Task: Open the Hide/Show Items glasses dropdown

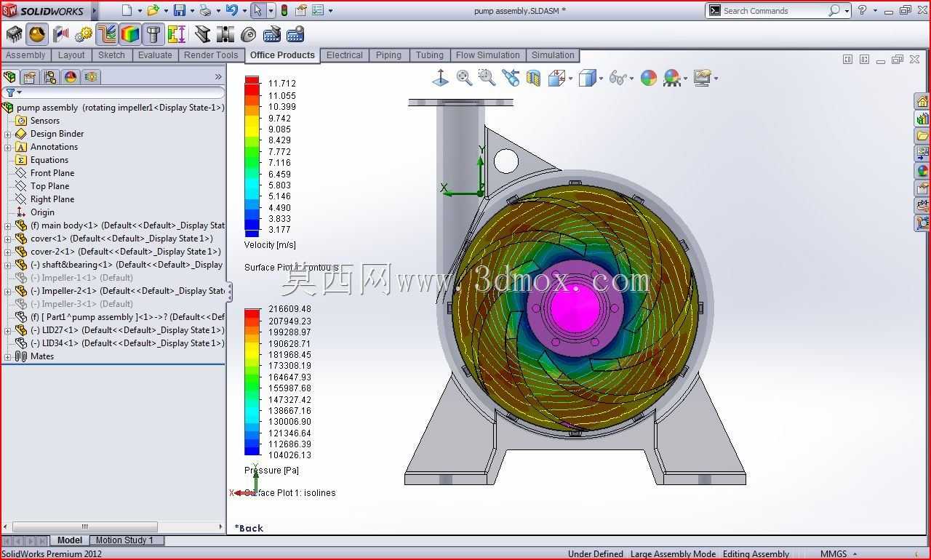Action: [x=631, y=79]
